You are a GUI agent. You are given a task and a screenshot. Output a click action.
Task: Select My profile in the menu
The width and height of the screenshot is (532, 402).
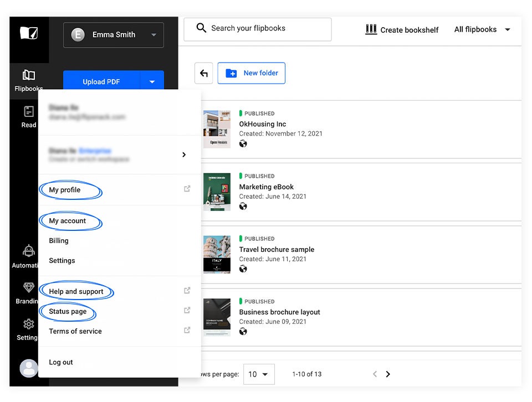pos(64,190)
